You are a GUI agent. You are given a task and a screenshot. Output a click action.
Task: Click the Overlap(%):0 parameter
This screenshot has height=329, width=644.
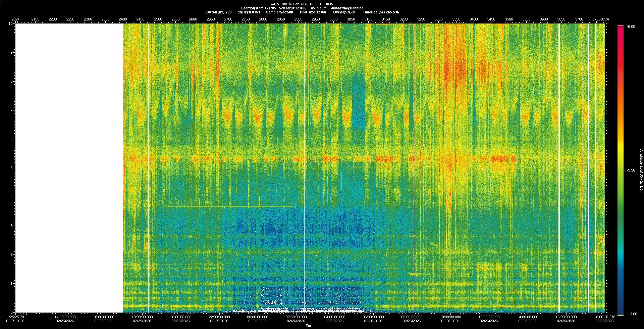point(344,12)
